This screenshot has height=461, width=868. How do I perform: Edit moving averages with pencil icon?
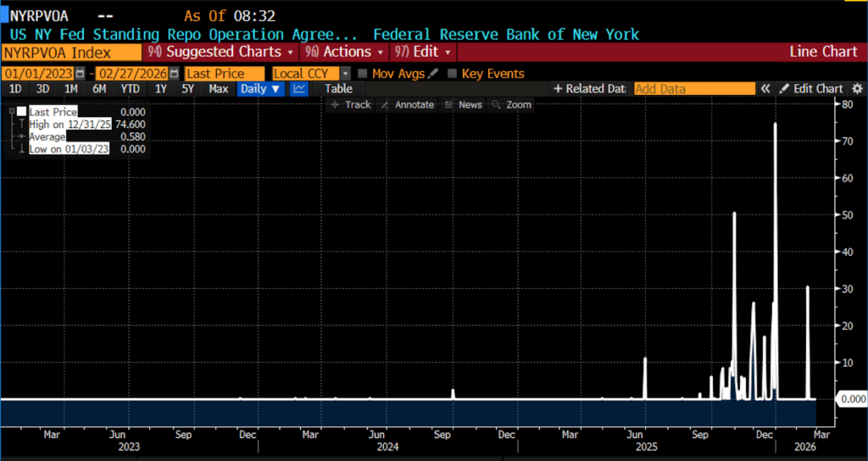coord(433,74)
